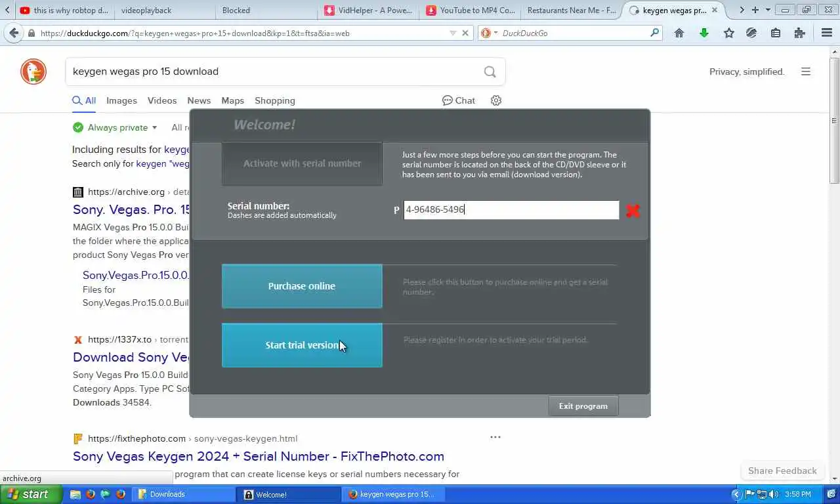Open DuckDuckGo search settings gear
The width and height of the screenshot is (840, 504).
[496, 100]
